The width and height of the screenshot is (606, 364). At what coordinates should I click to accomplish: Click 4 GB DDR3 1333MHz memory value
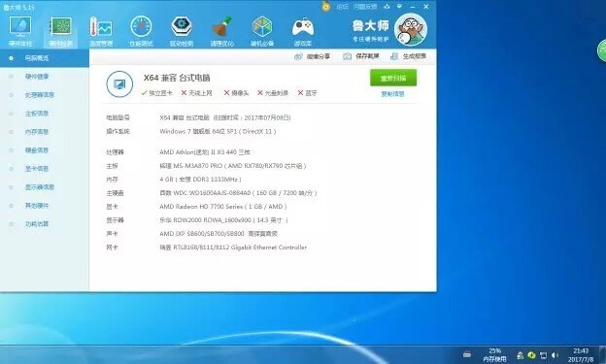pyautogui.click(x=200, y=180)
